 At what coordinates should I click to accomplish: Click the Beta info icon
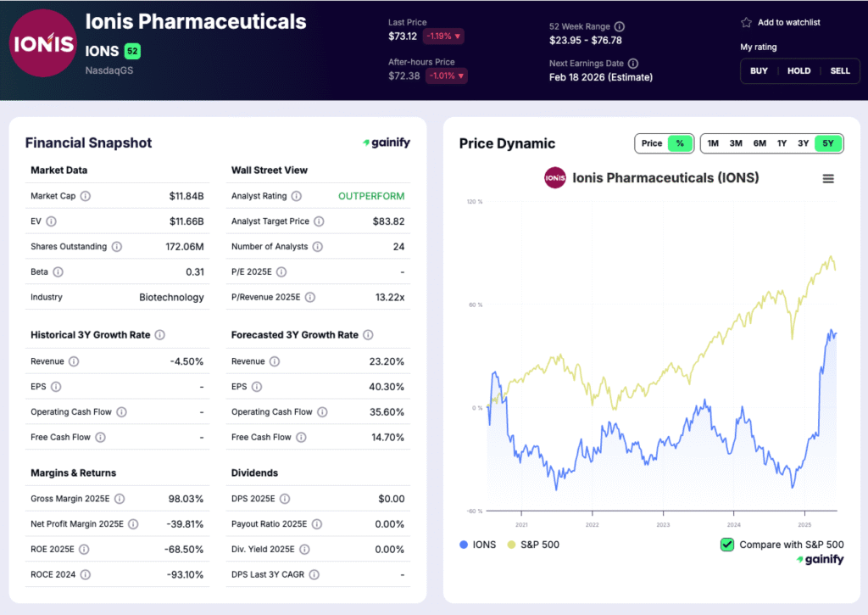(x=58, y=272)
